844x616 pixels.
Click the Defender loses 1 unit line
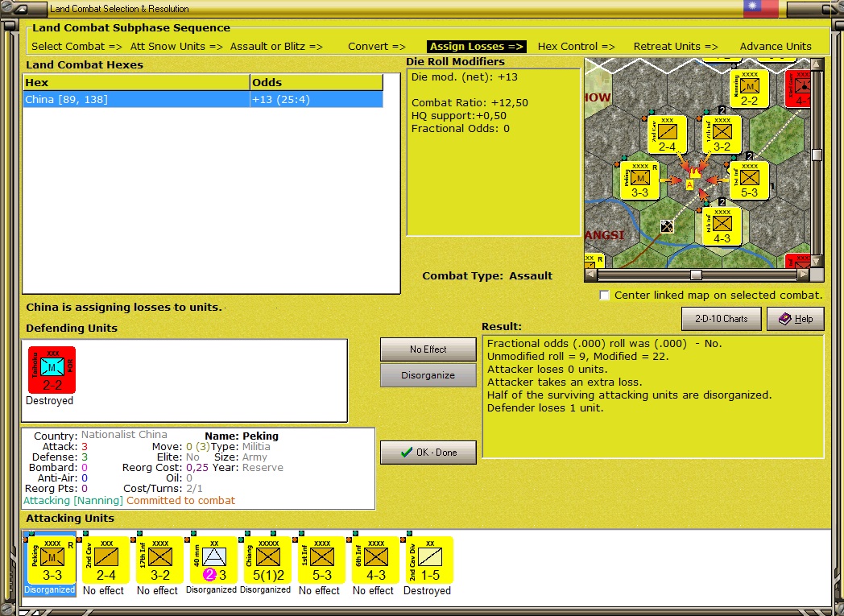[545, 407]
